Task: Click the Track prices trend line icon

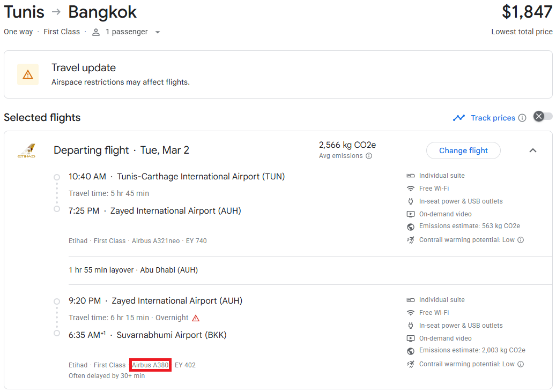Action: [459, 118]
